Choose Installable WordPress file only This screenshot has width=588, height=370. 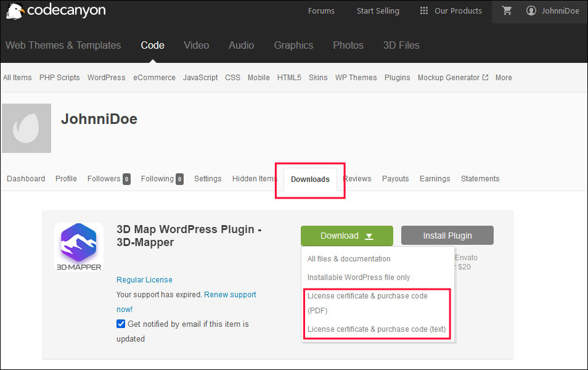(x=359, y=277)
